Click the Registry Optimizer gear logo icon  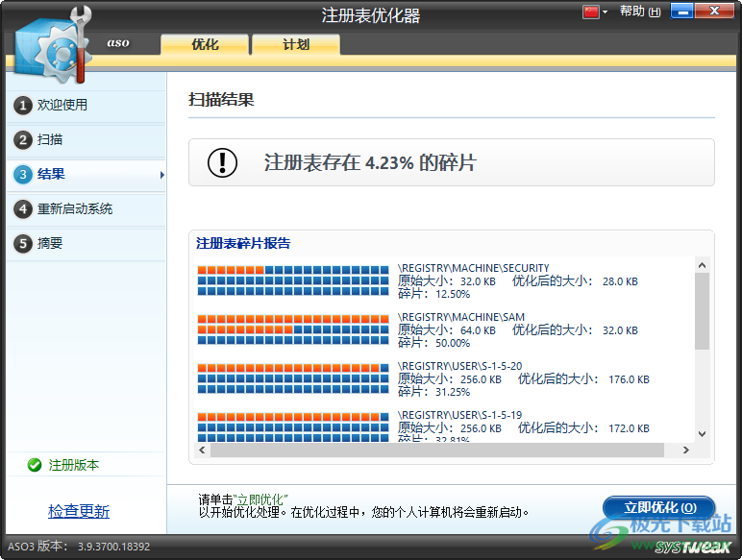click(53, 46)
